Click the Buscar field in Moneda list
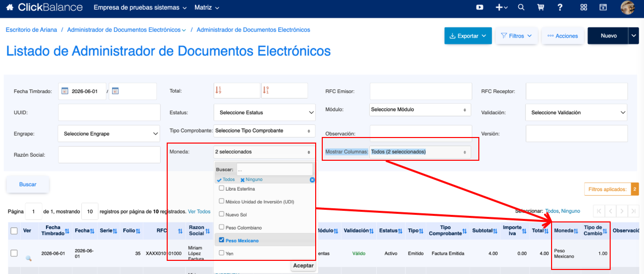 [274, 170]
